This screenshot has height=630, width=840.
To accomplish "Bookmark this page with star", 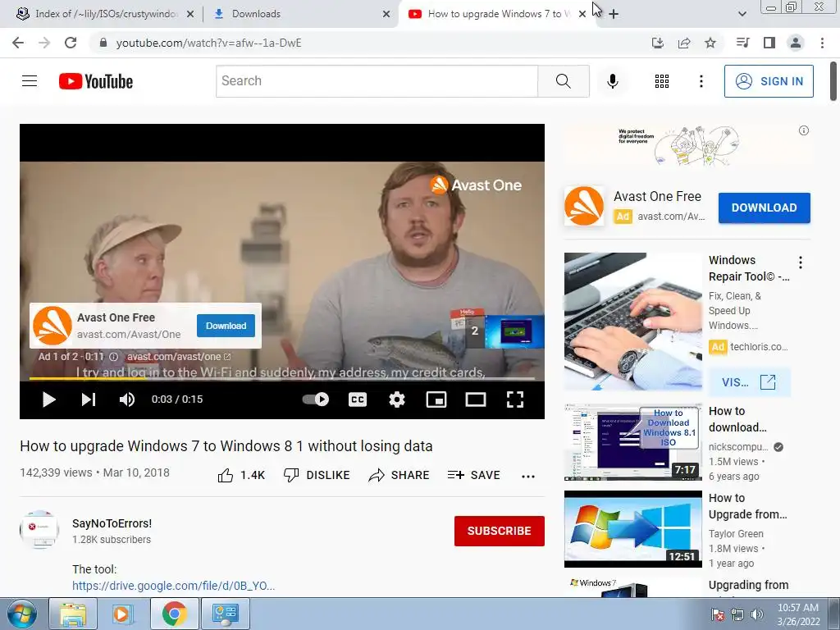I will (x=710, y=43).
